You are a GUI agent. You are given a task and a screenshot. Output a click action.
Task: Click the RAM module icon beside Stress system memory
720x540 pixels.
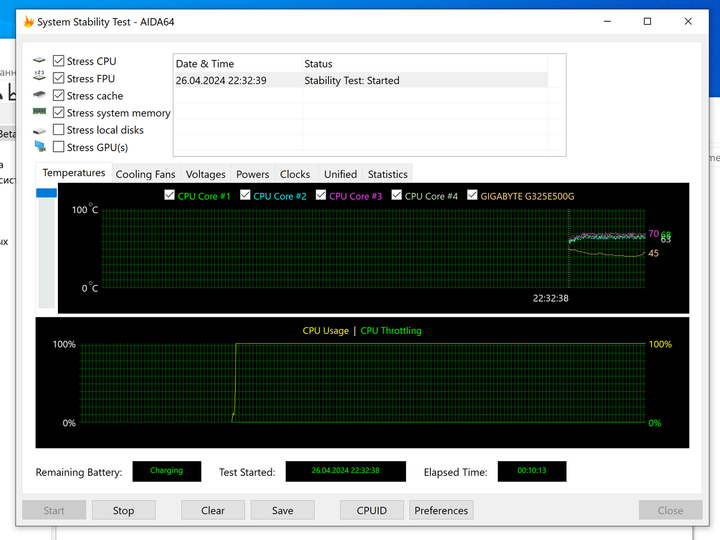coord(39,111)
